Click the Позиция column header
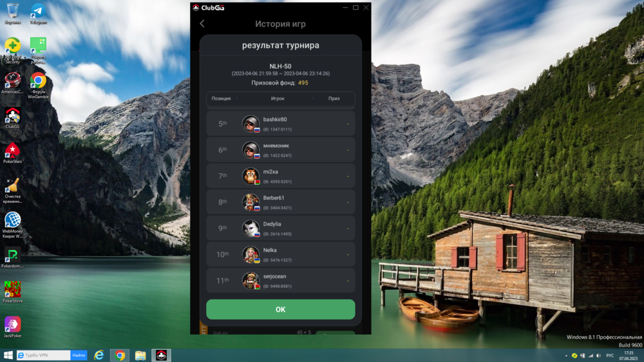Screen dimensions: 644x362 pyautogui.click(x=221, y=99)
